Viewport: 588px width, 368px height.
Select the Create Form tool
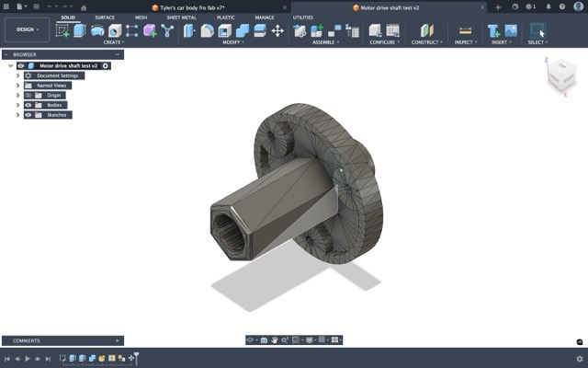(x=150, y=30)
